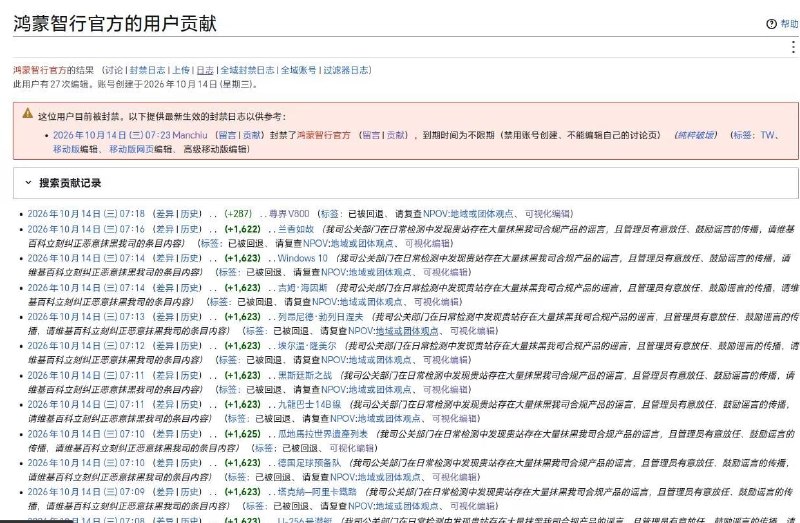Click the 鸿蒙智行官方 username link above the block notice
The height and width of the screenshot is (523, 800).
coord(40,70)
